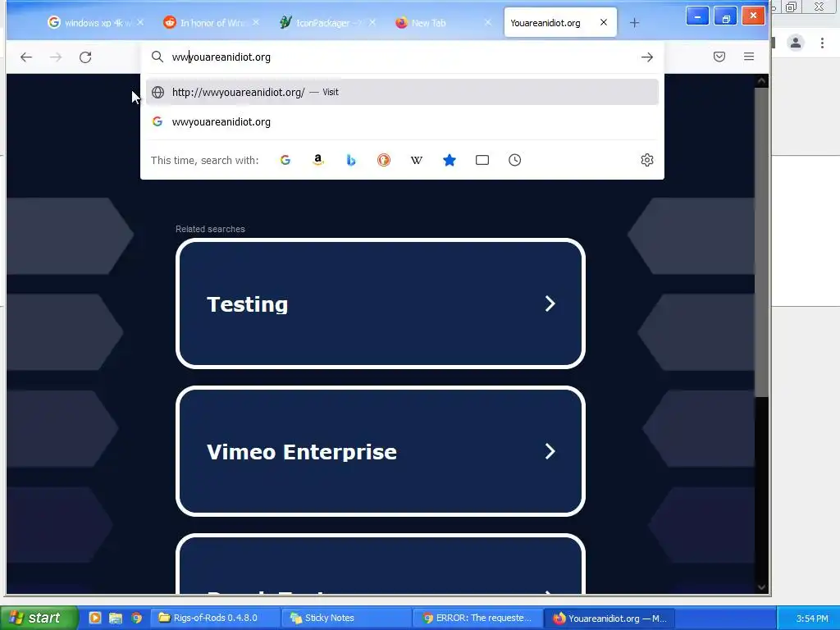Viewport: 840px width, 630px height.
Task: Open the Windows start button
Action: click(39, 618)
